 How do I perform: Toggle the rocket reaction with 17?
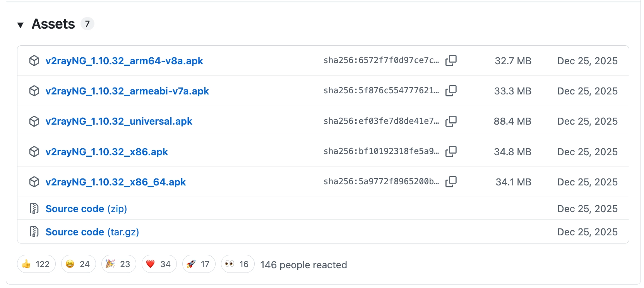(x=199, y=264)
